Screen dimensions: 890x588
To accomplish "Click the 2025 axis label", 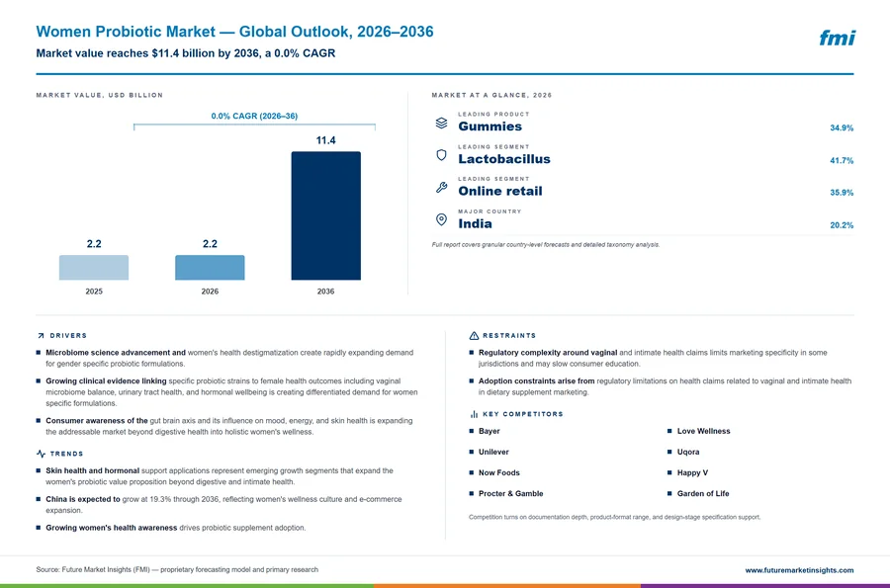I will coord(94,292).
